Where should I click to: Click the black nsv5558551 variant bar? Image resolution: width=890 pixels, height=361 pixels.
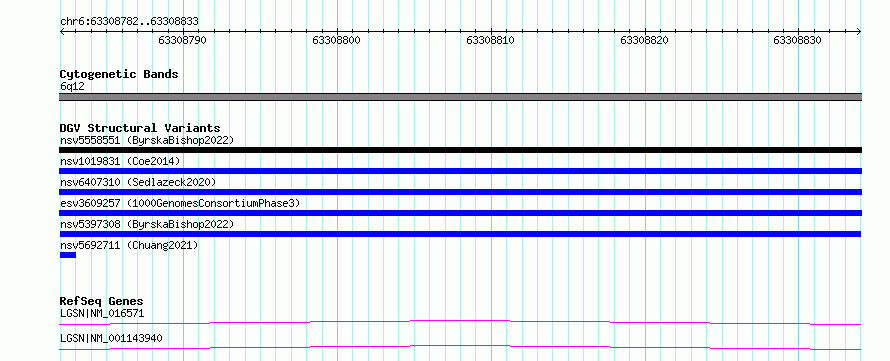click(x=460, y=150)
